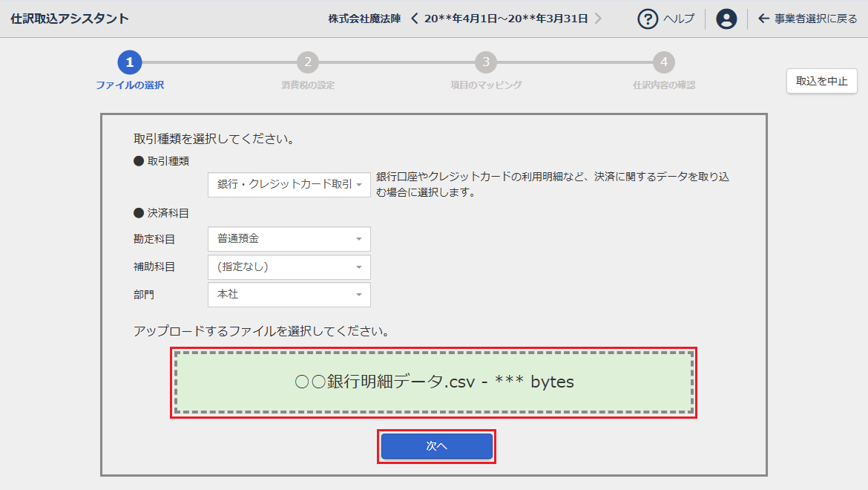
Task: Expand the 部門 dropdown showing 本社
Action: (289, 295)
